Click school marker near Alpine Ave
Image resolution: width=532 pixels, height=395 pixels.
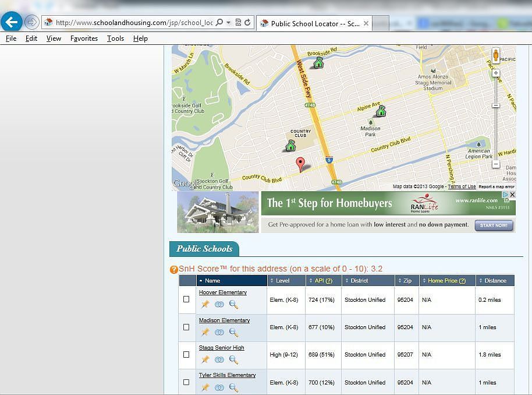point(381,111)
